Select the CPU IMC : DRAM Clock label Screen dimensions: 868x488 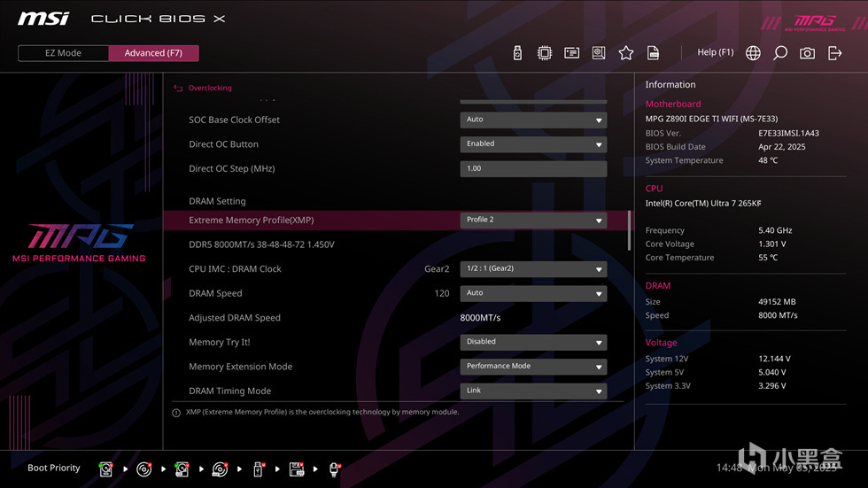pyautogui.click(x=235, y=269)
